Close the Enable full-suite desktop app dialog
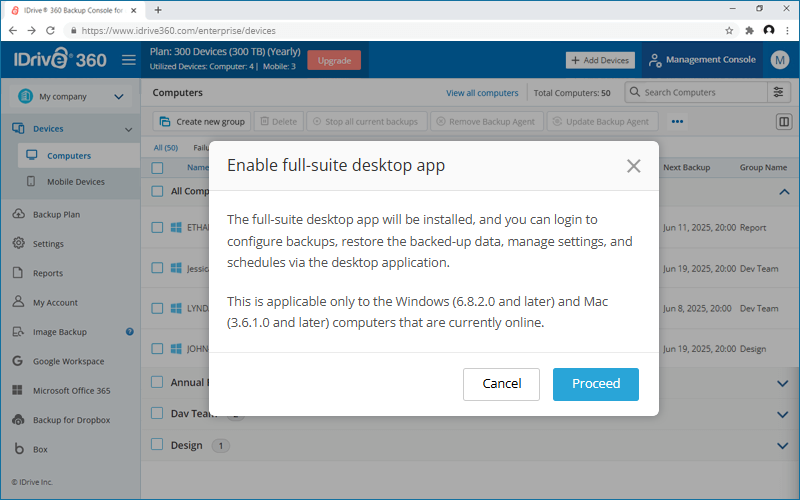 (633, 166)
